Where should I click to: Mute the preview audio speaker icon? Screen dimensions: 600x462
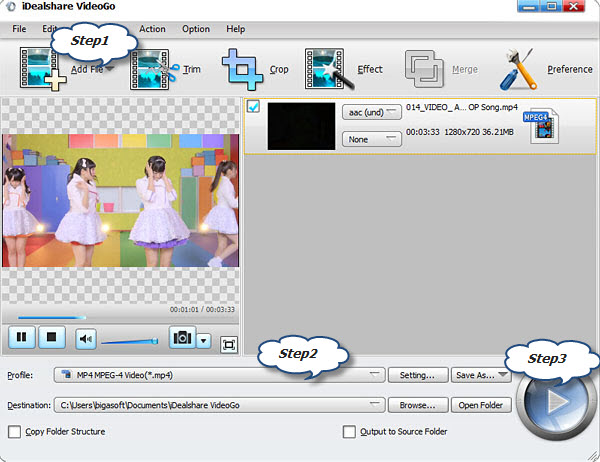click(85, 339)
